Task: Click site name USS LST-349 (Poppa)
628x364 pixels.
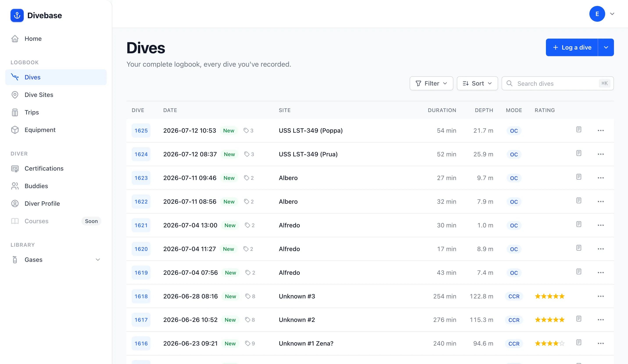Action: tap(310, 130)
